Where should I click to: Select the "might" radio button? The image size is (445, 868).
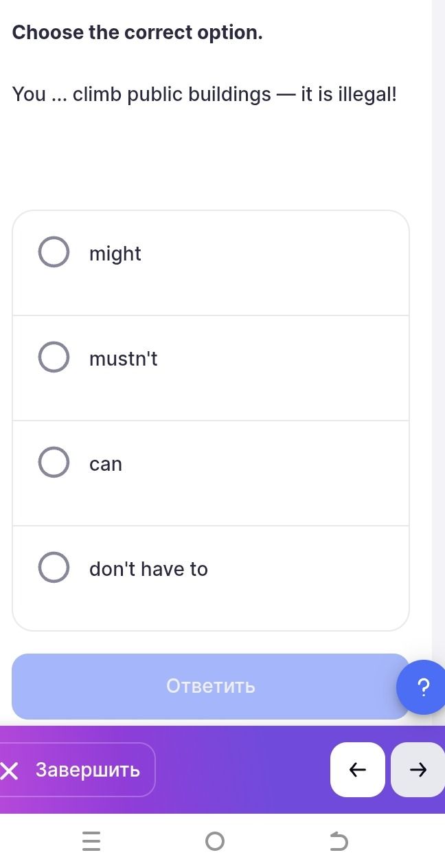54,253
